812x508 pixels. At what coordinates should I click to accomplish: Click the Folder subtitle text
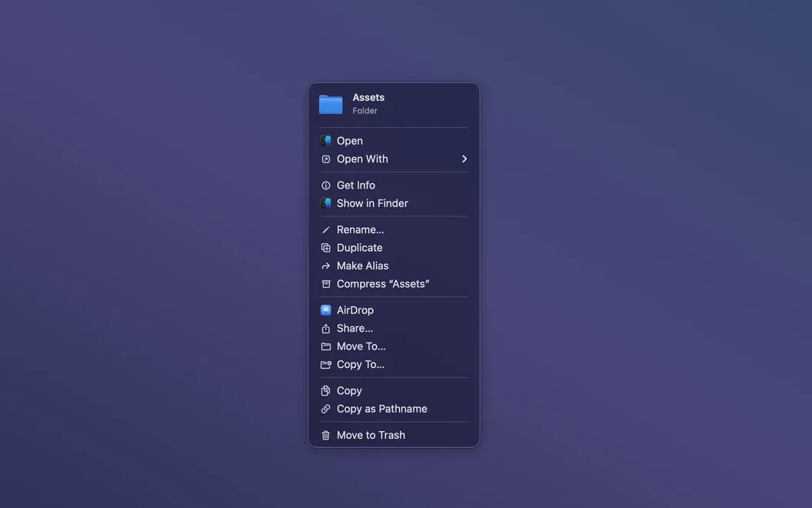pyautogui.click(x=364, y=111)
